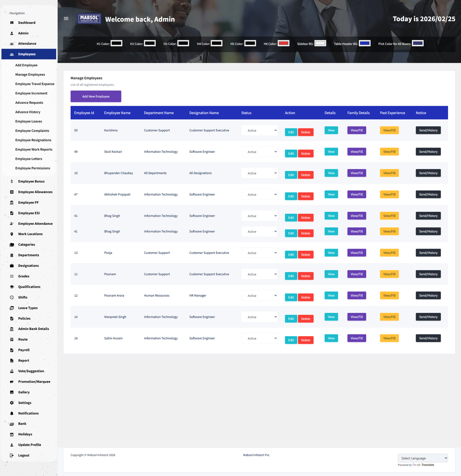The height and width of the screenshot is (476, 461).
Task: Click the Logout icon in sidebar
Action: [12, 456]
